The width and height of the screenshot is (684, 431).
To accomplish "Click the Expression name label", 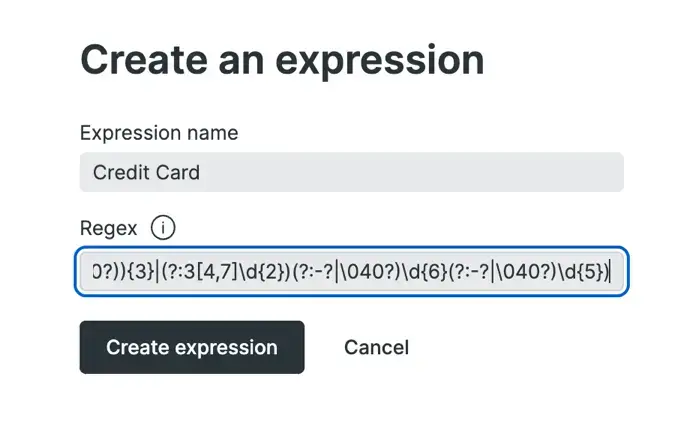I will (x=158, y=133).
